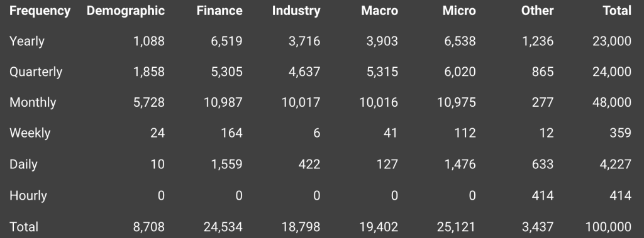This screenshot has height=238, width=644.
Task: Select the Daily row label
Action: [x=23, y=165]
